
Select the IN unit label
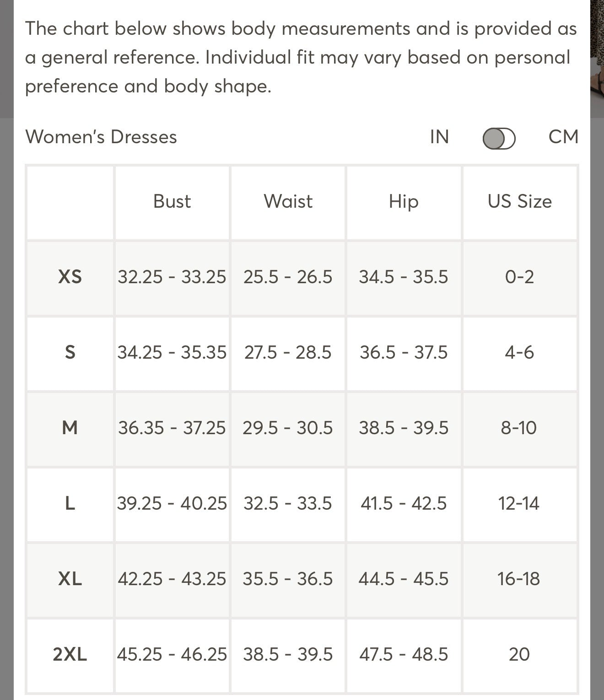[439, 137]
